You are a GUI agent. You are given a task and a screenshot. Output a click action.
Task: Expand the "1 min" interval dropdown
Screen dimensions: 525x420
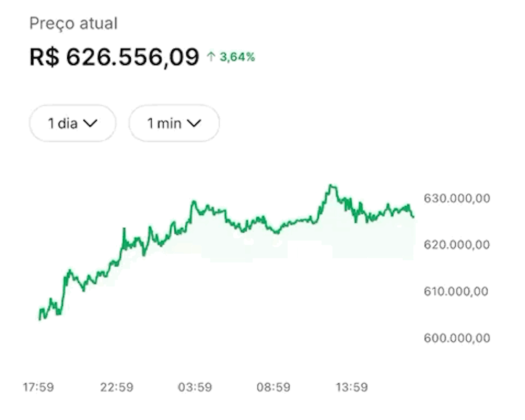[x=174, y=123]
